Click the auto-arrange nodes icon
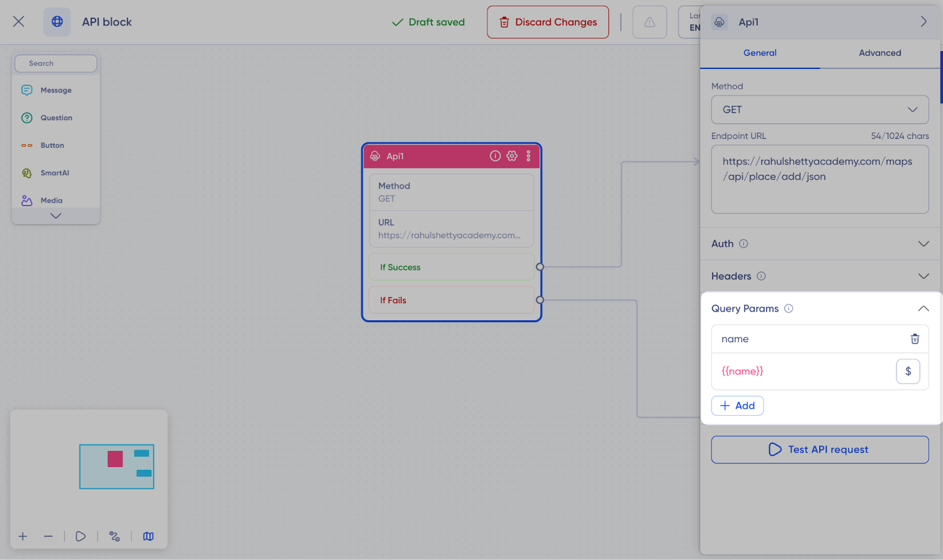Screen dimensions: 943x560 pos(114,536)
